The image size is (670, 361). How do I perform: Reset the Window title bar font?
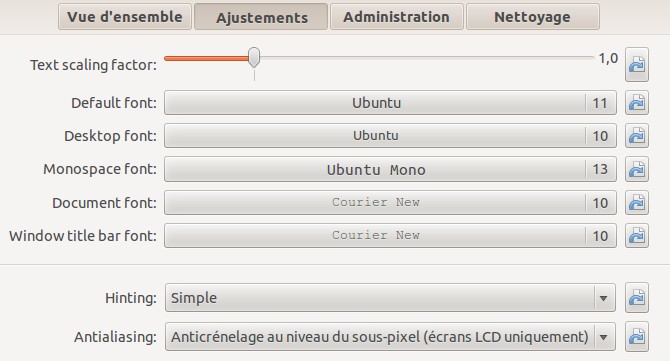coord(637,235)
